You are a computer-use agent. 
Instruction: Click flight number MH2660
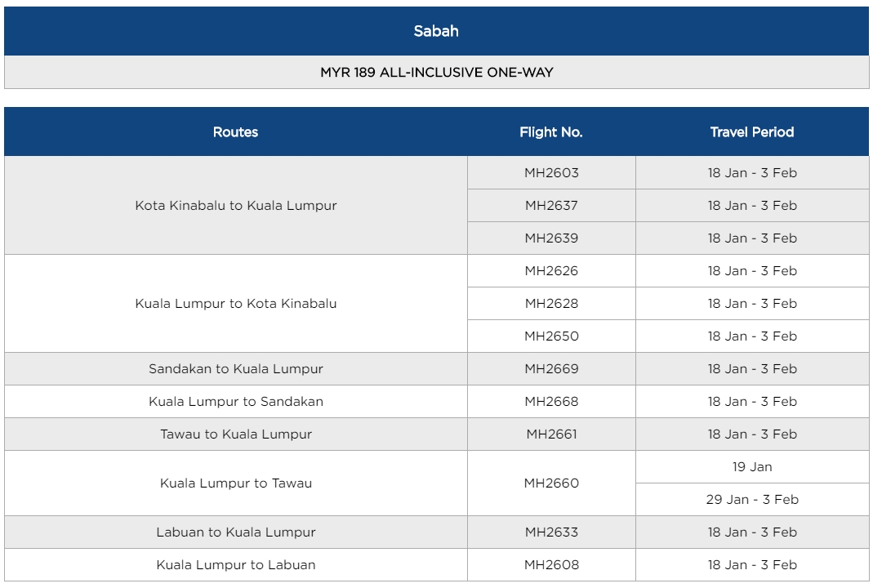(x=551, y=483)
